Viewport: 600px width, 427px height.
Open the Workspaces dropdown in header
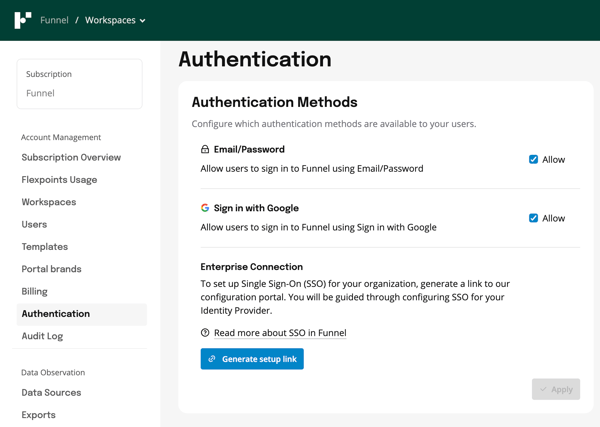[115, 20]
